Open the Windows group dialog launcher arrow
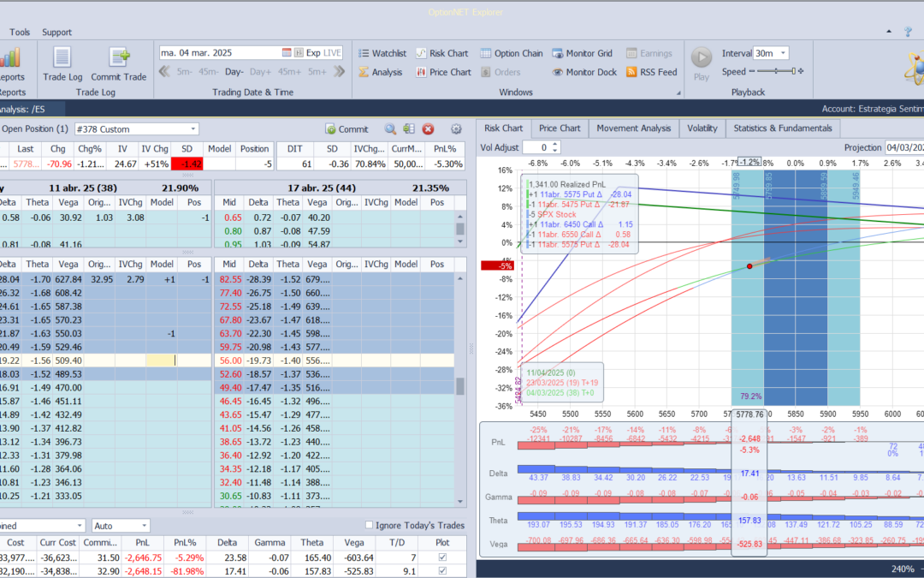 (678, 92)
